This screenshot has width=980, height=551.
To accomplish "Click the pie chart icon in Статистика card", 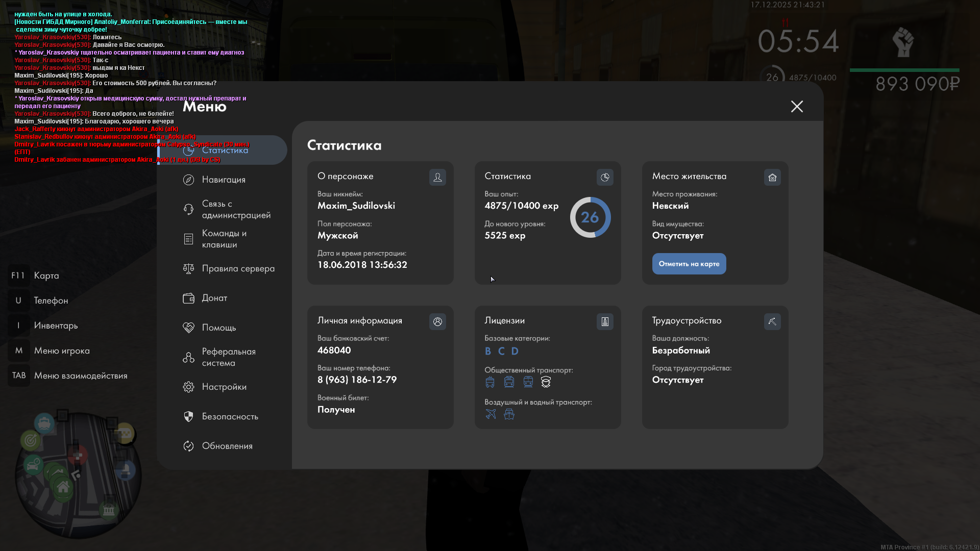I will pyautogui.click(x=605, y=177).
